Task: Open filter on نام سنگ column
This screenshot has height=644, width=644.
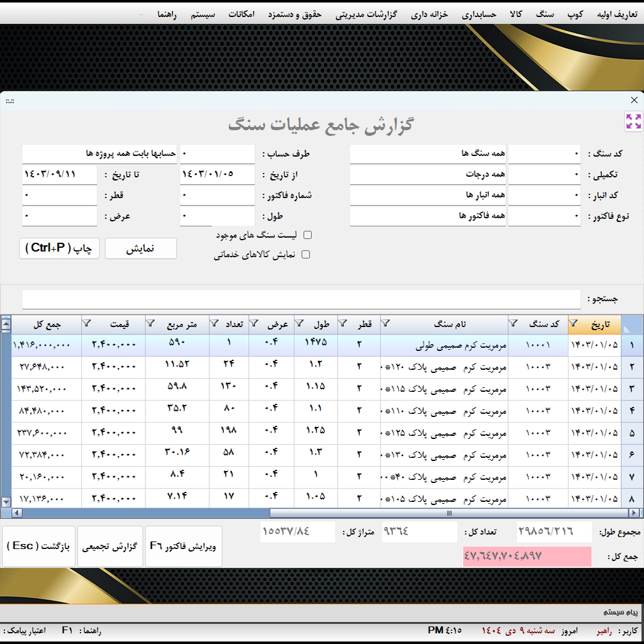Action: click(x=386, y=324)
